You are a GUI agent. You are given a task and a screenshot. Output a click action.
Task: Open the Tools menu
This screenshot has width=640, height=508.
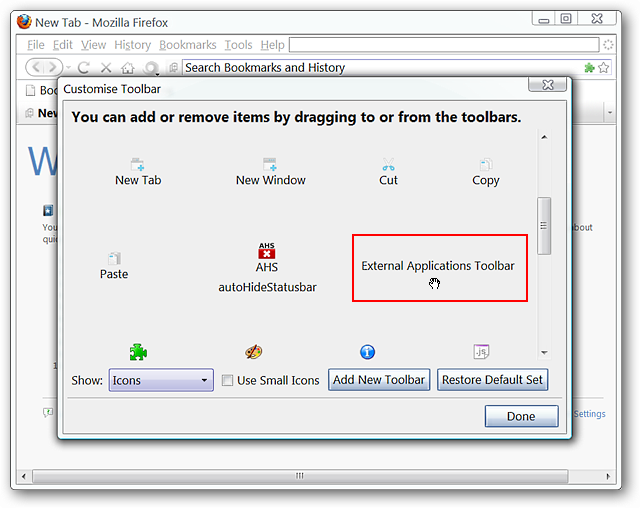click(238, 44)
